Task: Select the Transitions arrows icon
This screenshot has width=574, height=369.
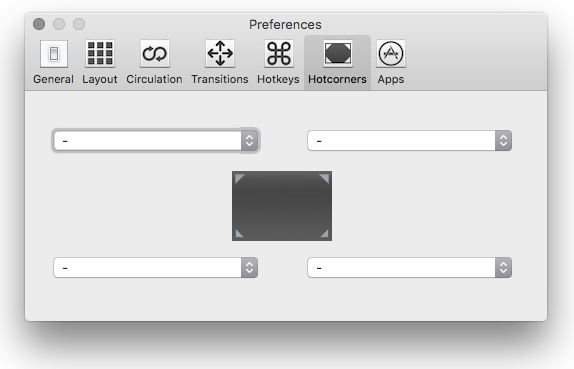Action: (220, 54)
